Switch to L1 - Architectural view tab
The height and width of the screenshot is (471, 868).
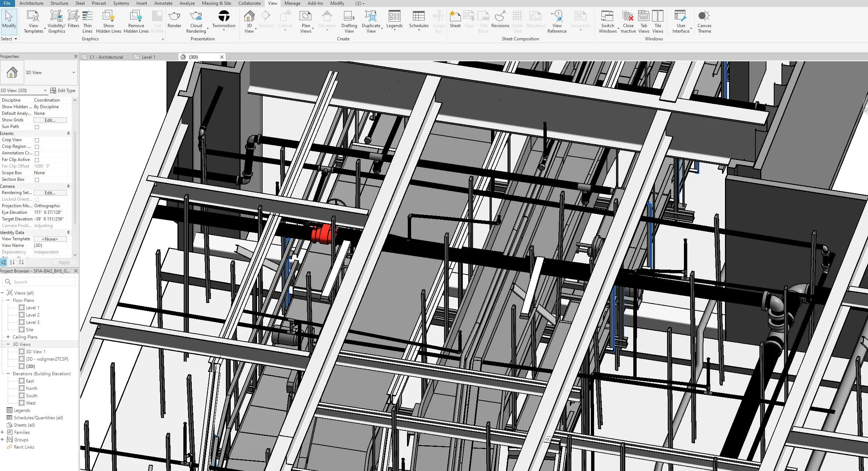coord(106,57)
